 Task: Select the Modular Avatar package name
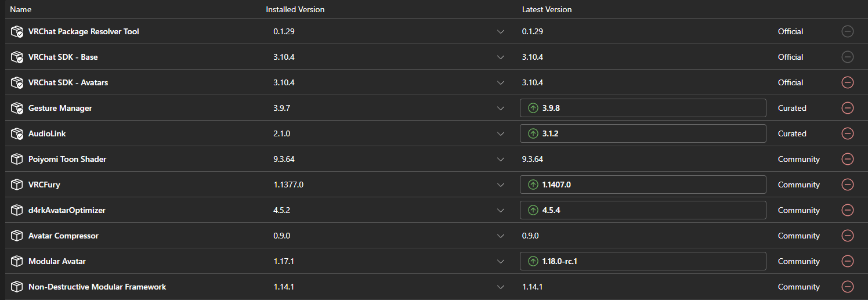click(x=57, y=261)
